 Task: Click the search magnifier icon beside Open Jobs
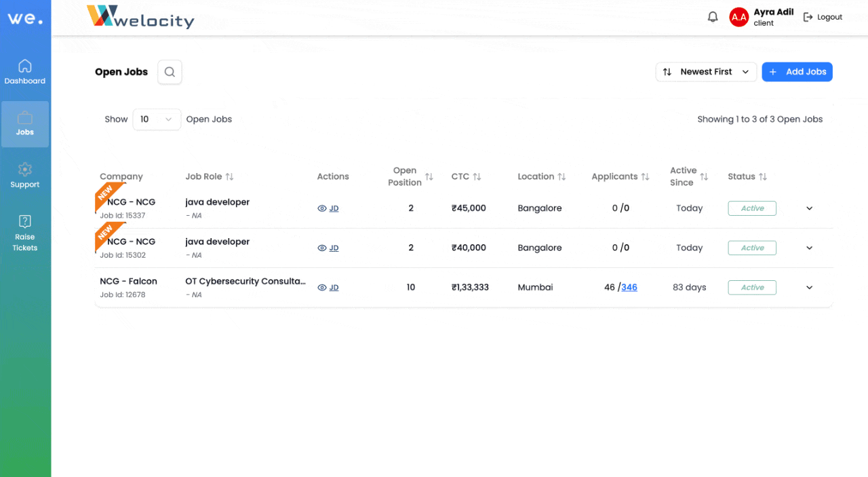click(x=170, y=72)
